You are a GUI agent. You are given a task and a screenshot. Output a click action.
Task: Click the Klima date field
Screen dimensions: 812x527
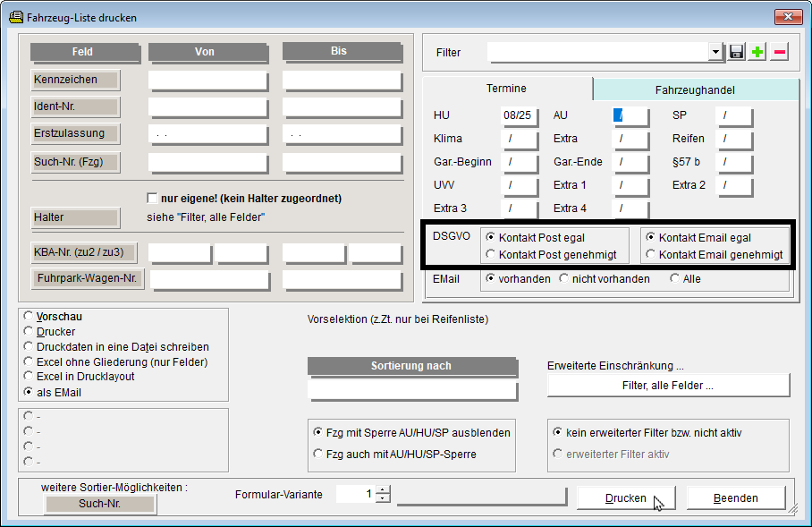(519, 139)
